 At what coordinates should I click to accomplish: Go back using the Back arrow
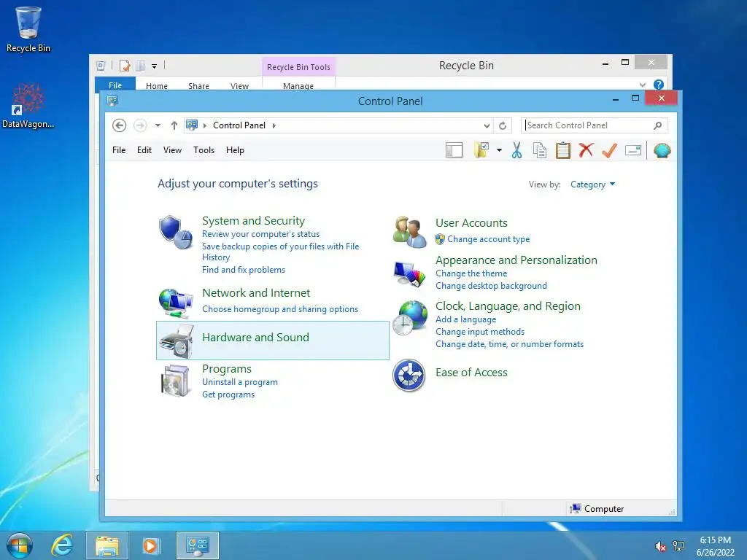click(x=119, y=125)
